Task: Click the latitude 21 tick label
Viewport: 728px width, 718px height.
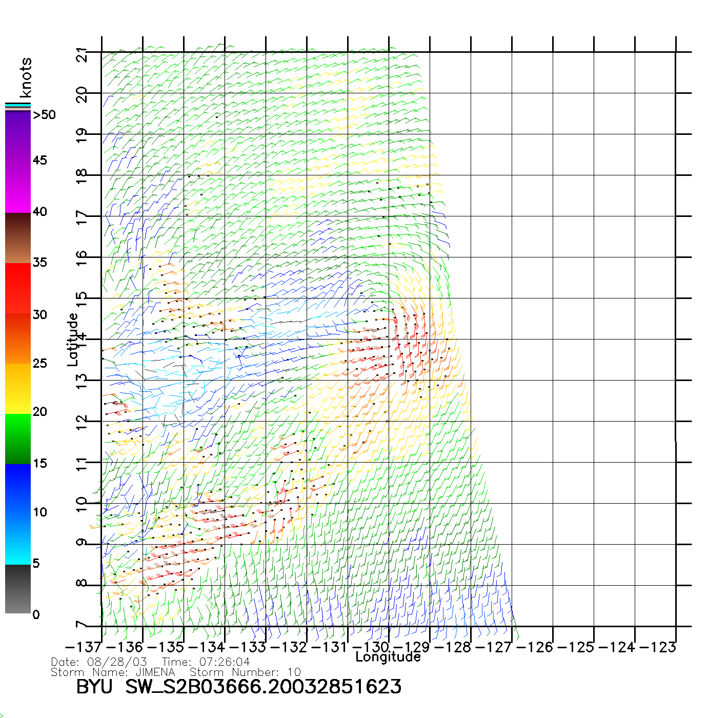Action: click(x=82, y=54)
